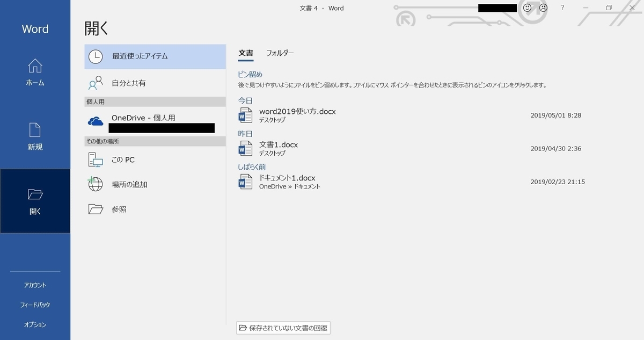The height and width of the screenshot is (340, 644).
Task: Click Word icon of word2019使い方.docx
Action: [x=245, y=115]
